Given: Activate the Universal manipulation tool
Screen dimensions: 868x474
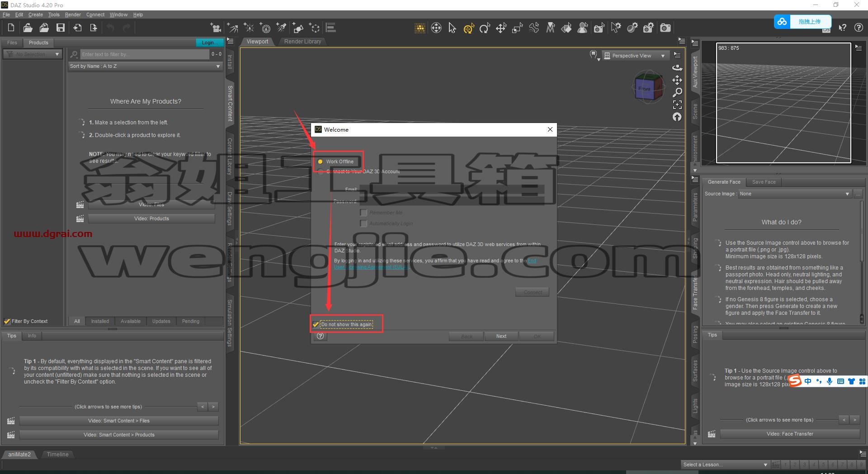Looking at the screenshot, I should (468, 28).
